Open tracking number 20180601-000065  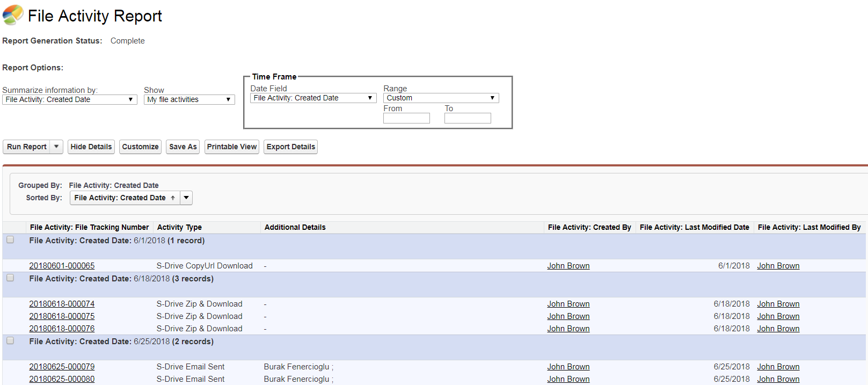coord(62,266)
